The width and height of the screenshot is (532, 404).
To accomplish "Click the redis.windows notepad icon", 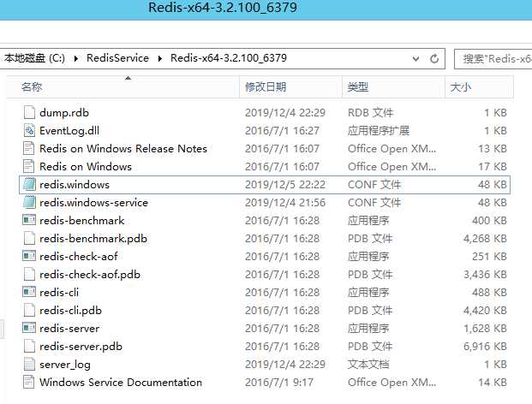I will (x=29, y=184).
